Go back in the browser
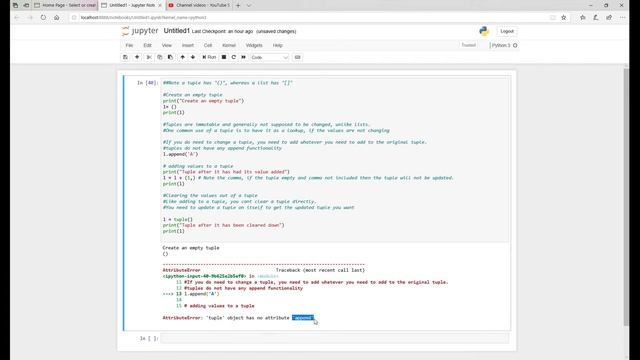Image resolution: width=640 pixels, height=360 pixels. point(17,18)
